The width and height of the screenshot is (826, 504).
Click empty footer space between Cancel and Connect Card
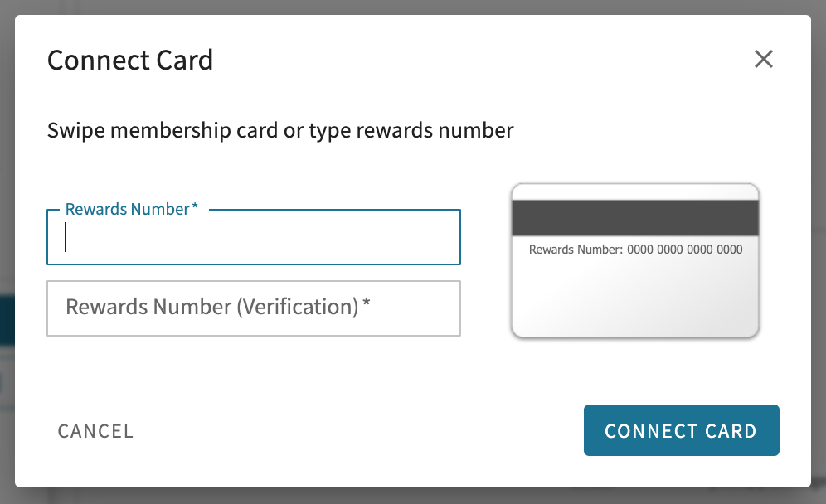click(358, 431)
